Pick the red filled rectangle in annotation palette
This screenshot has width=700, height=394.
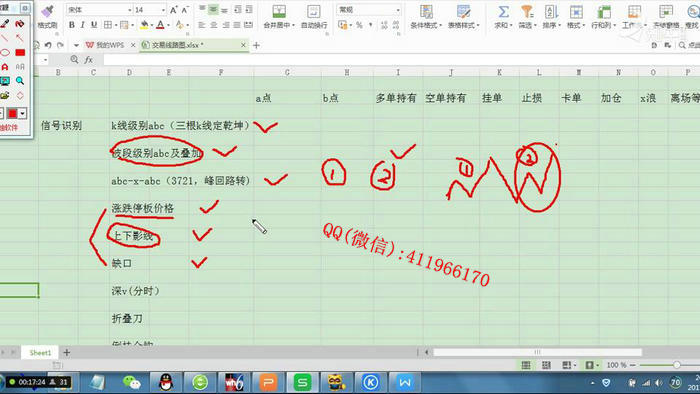[20, 53]
